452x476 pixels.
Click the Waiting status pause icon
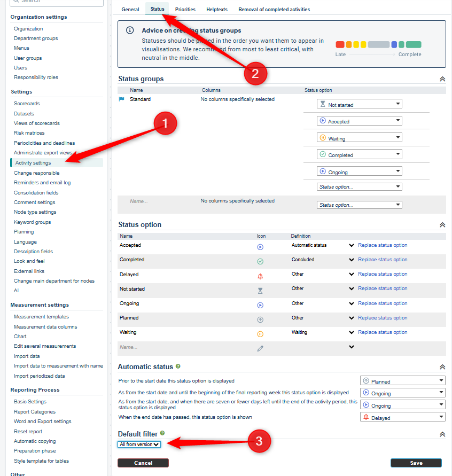(260, 334)
